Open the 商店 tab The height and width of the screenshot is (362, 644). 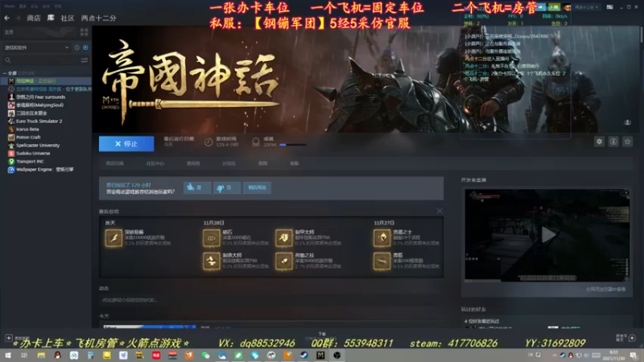point(34,18)
